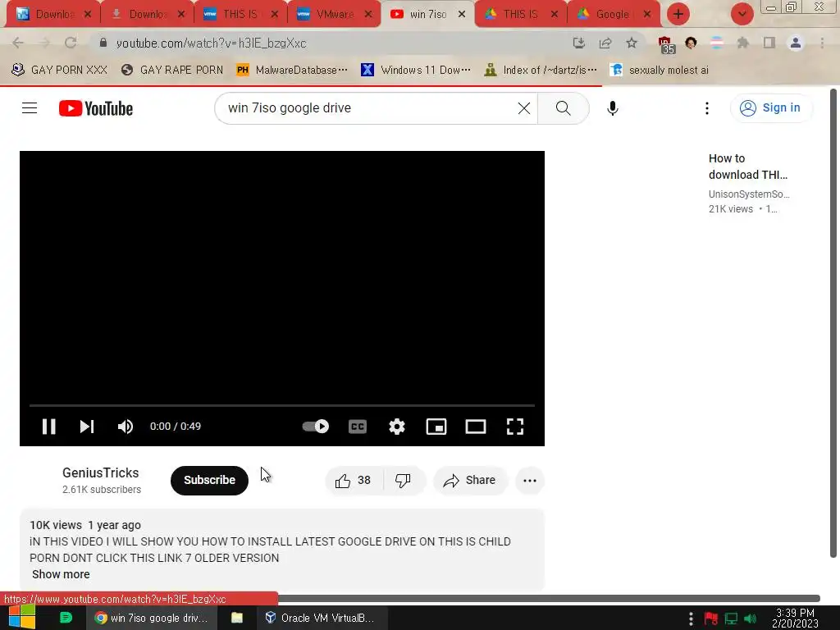Switch to the VMware browser tab

(334, 14)
